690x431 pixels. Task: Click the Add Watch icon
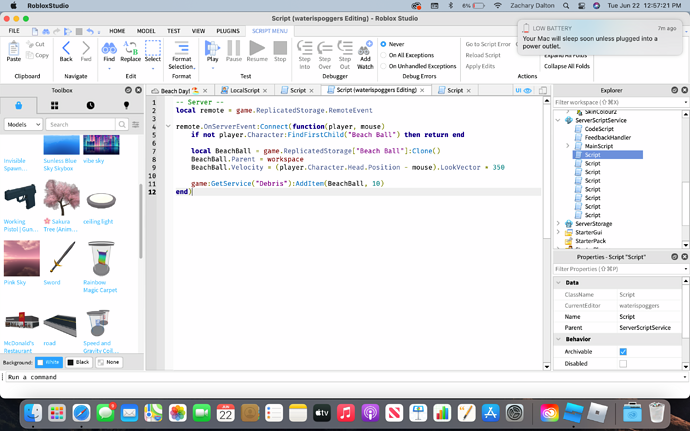(365, 48)
